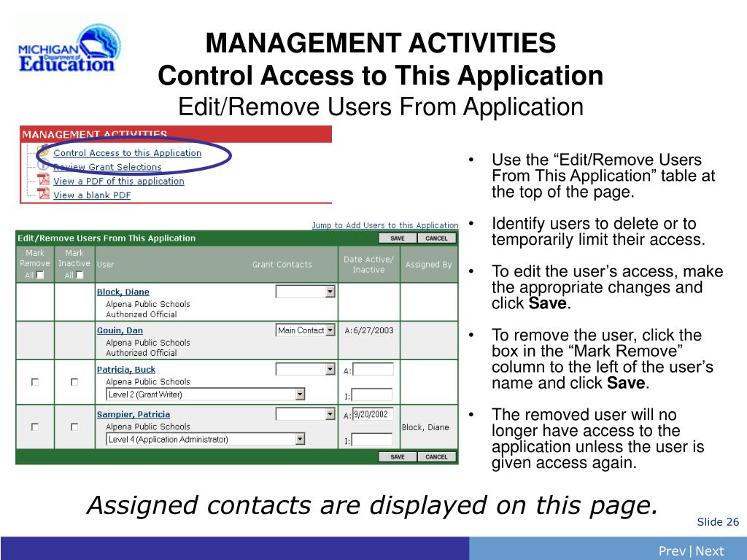Click the bottom CANCEL button
Viewport: 747px width, 560px height.
click(x=436, y=456)
